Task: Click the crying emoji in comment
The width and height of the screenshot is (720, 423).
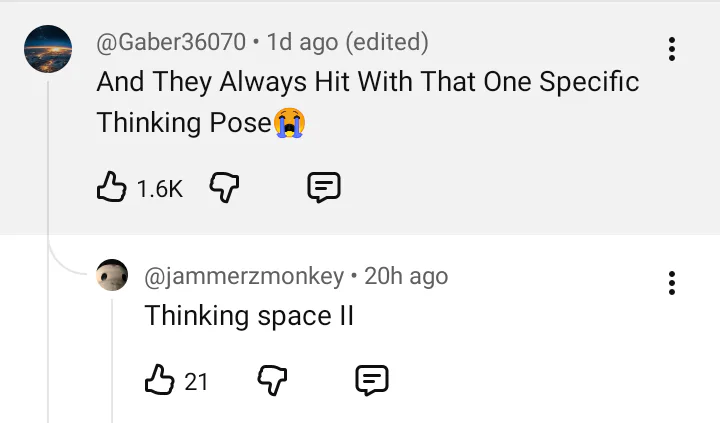Action: [289, 124]
